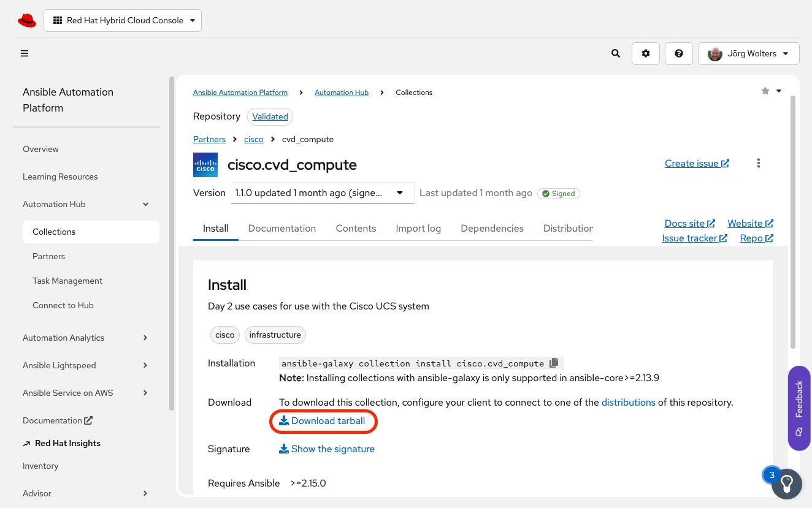The image size is (812, 508).
Task: Open Overview in the sidebar
Action: pos(40,149)
